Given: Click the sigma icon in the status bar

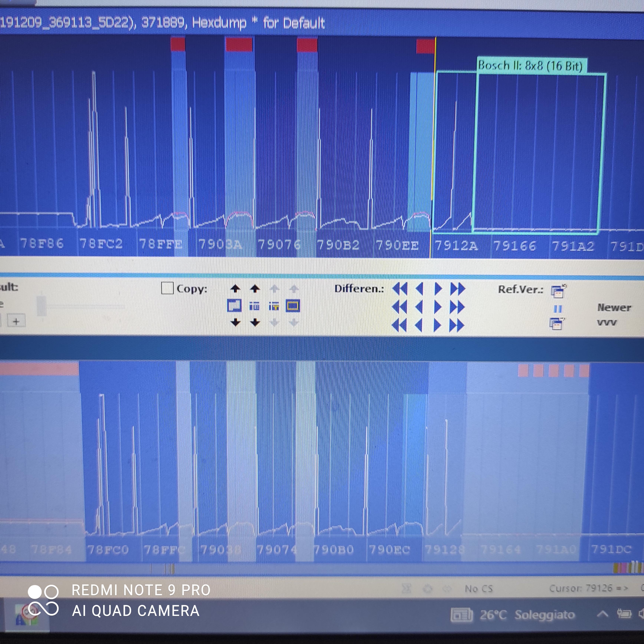Looking at the screenshot, I should click(406, 589).
